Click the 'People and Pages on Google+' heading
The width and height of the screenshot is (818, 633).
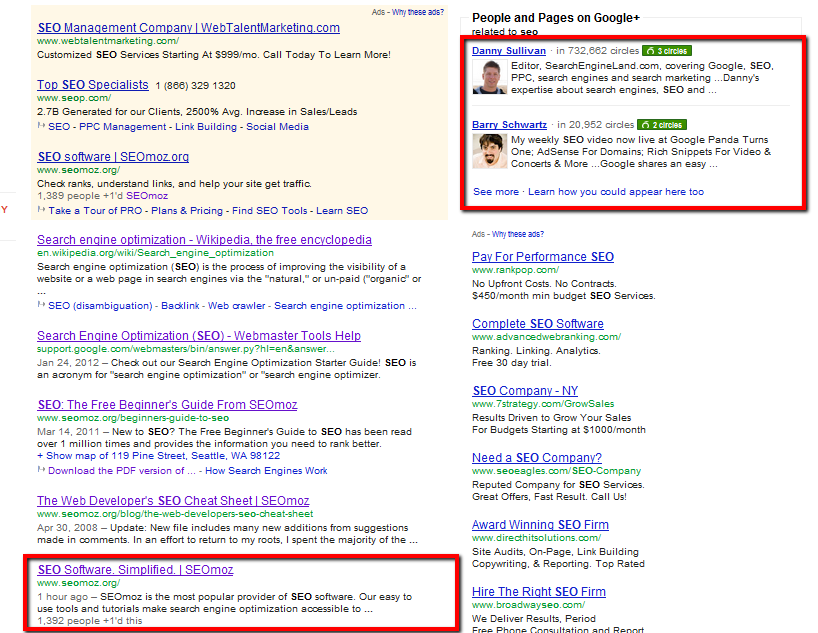pos(556,18)
